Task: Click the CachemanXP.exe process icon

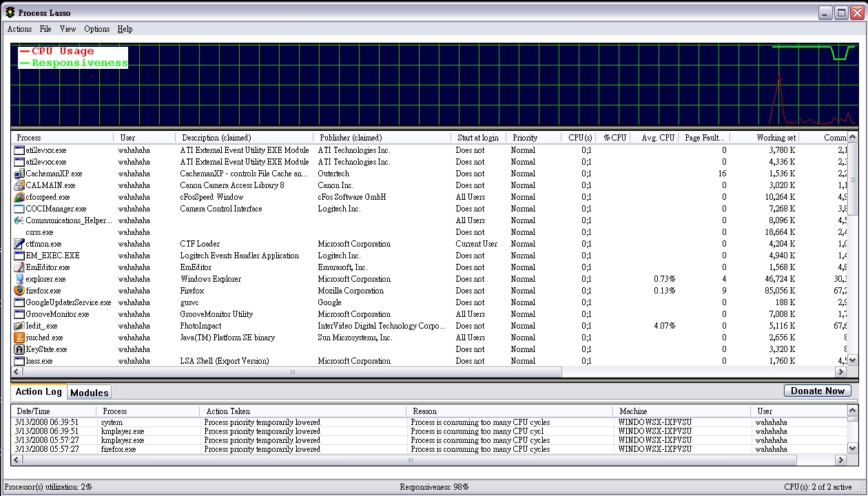Action: pos(19,174)
